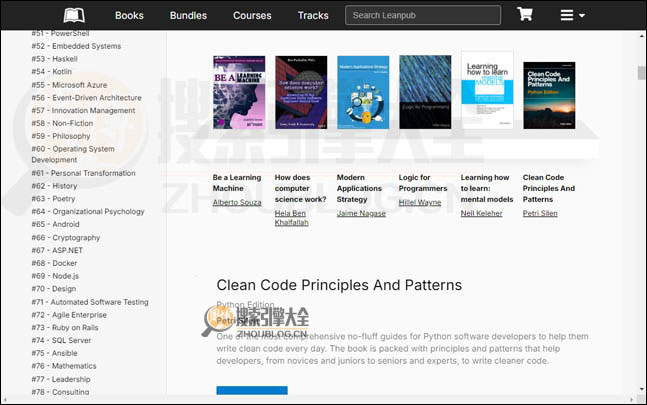Go to the Tracks section
The height and width of the screenshot is (405, 647).
tap(313, 16)
